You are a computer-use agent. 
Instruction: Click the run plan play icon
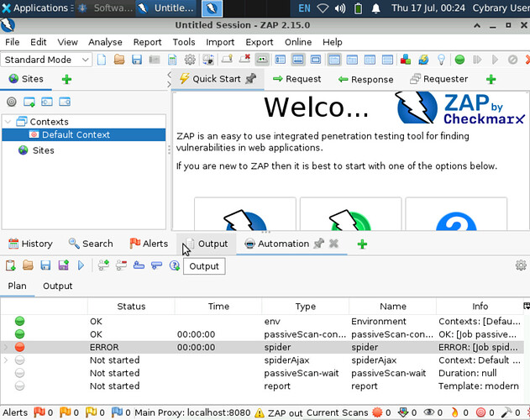[81, 265]
